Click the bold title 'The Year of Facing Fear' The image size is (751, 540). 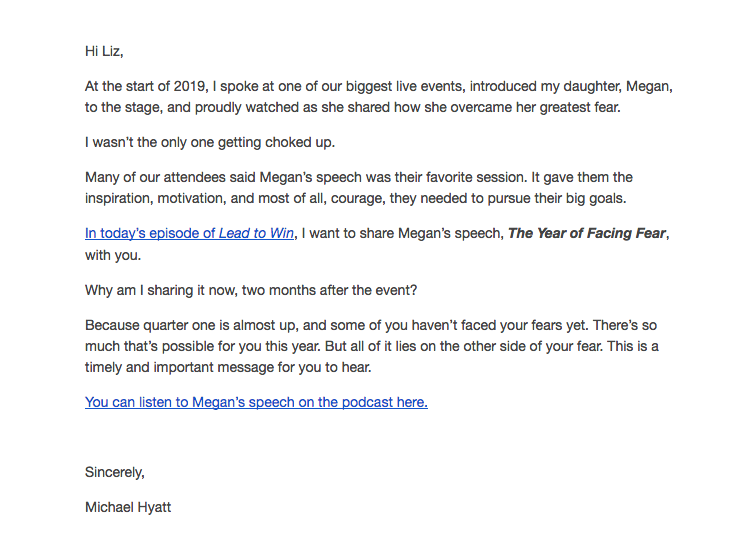point(587,233)
